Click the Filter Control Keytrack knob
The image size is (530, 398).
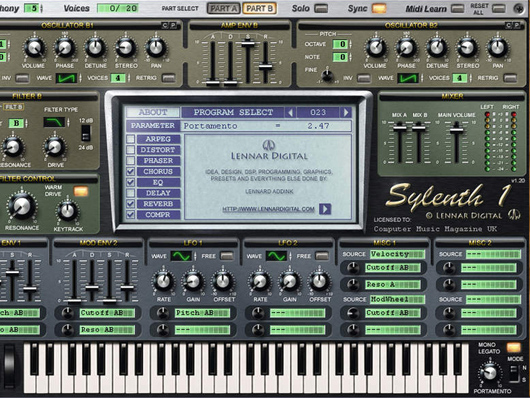[67, 211]
